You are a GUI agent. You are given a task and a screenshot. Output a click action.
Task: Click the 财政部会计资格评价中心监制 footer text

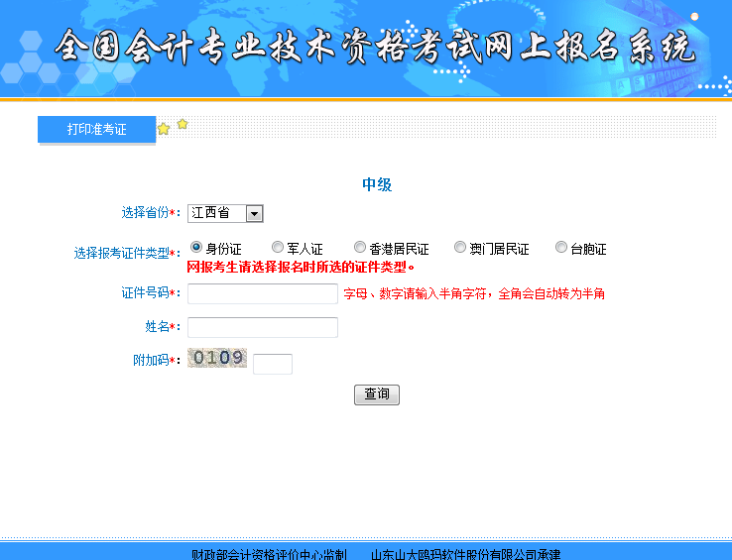(268, 554)
